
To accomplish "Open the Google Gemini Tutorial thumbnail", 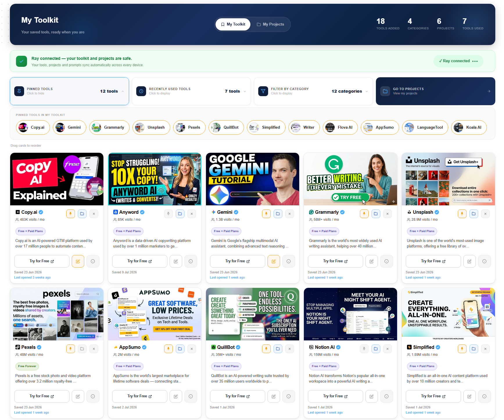I will [x=252, y=179].
